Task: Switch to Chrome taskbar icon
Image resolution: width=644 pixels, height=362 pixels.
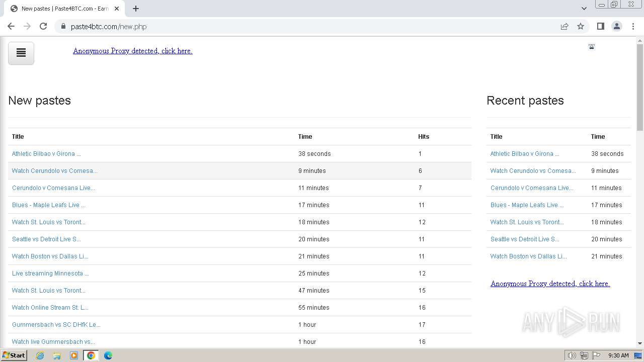Action: pos(91,355)
